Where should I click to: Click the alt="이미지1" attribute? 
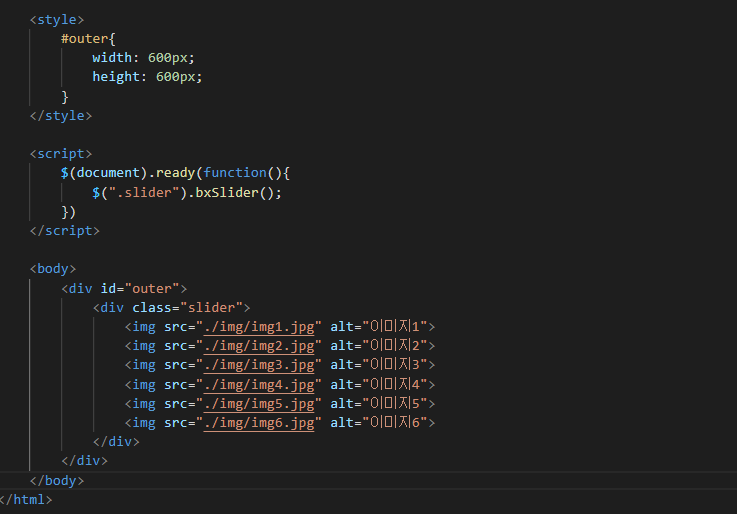(x=379, y=327)
